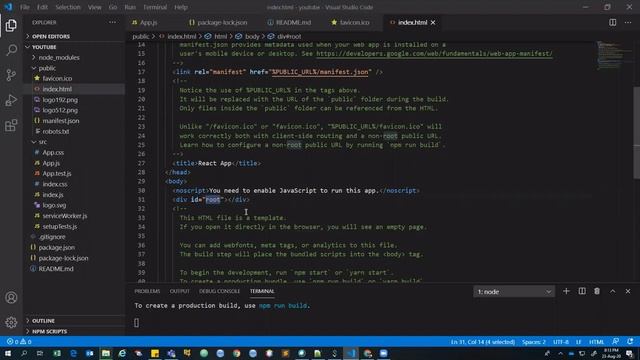The height and width of the screenshot is (360, 640).
Task: Open the web-app-manifest URL link in code
Action: pyautogui.click(x=434, y=53)
